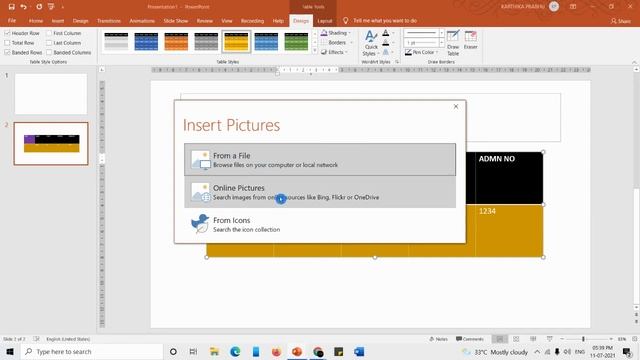640x360 pixels.
Task: Choose Online Pictures option
Action: [320, 192]
